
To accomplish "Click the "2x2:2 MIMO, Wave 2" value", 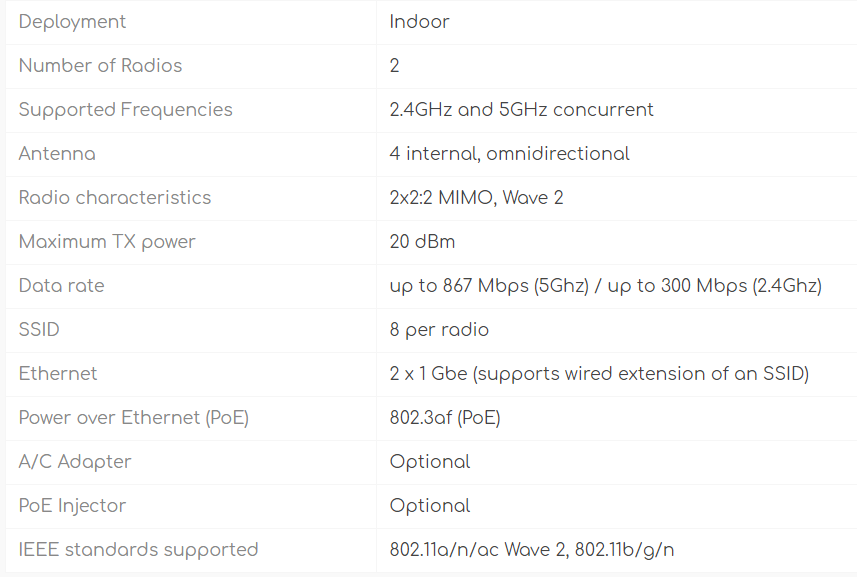I will (476, 198).
